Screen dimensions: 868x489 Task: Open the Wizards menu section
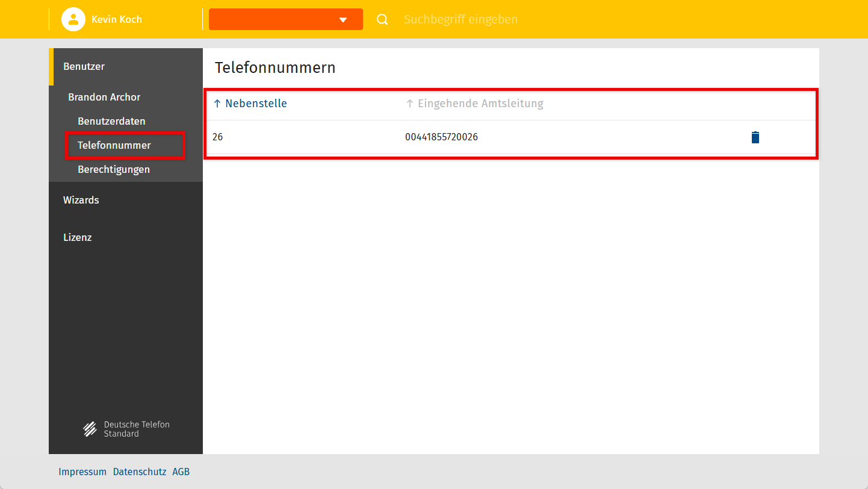(81, 200)
